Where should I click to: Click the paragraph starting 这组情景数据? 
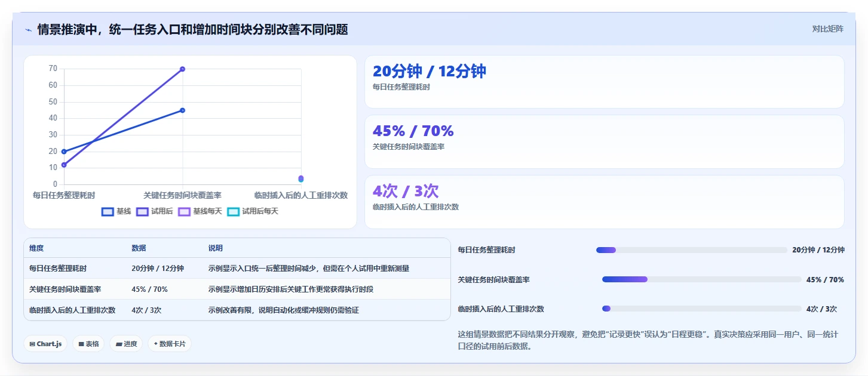[648, 340]
